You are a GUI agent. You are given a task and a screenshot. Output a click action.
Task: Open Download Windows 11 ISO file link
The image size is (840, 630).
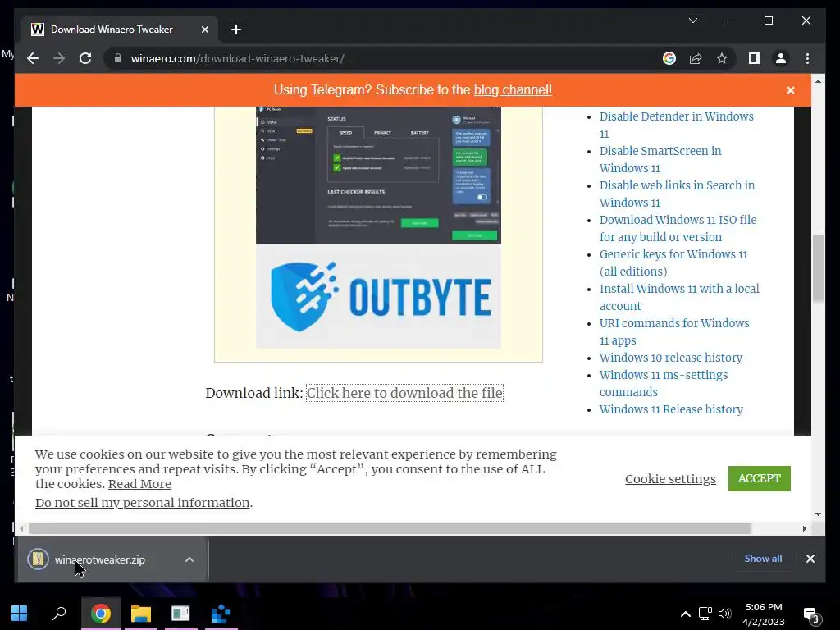(x=678, y=228)
